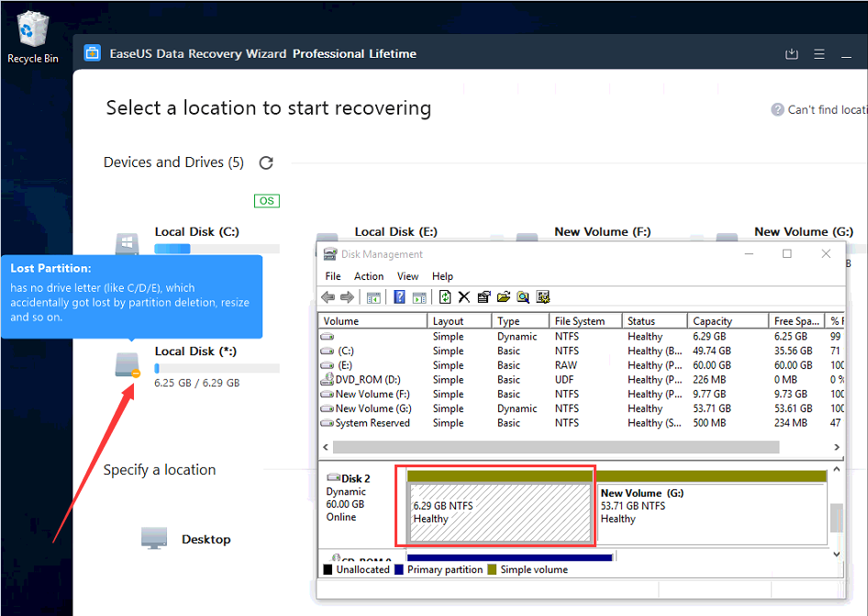Click disk pane scroll up arrow

(837, 469)
